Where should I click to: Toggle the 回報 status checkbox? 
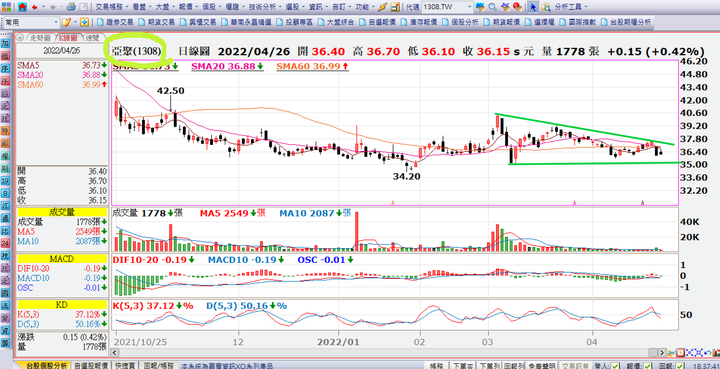pos(679,365)
